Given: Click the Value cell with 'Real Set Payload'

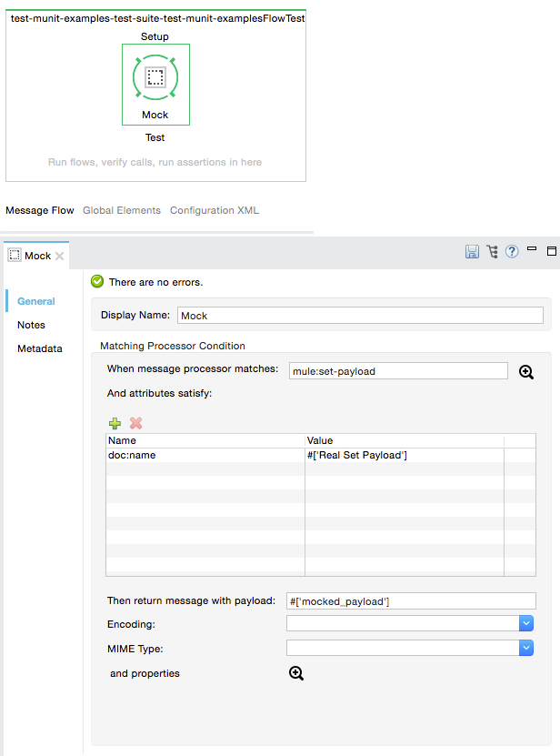Looking at the screenshot, I should (404, 455).
